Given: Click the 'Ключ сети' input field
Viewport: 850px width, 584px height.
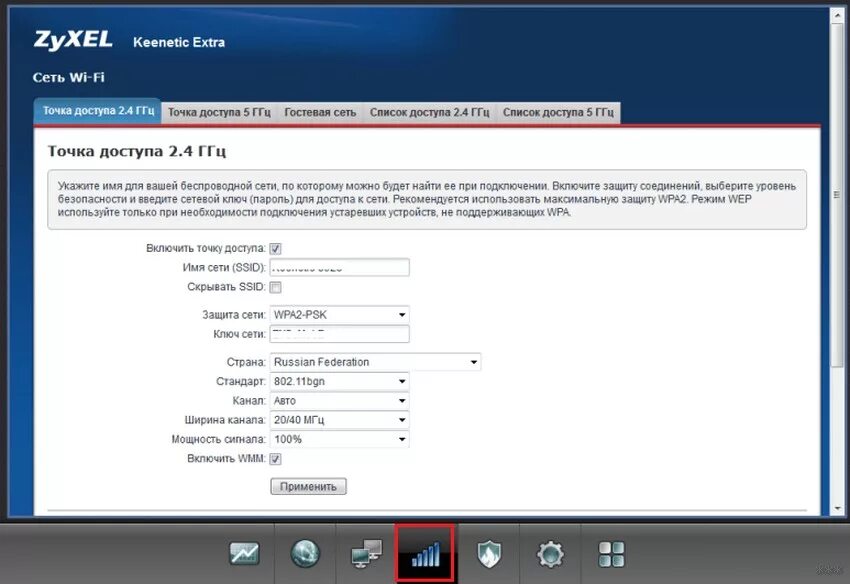Looking at the screenshot, I should tap(339, 334).
